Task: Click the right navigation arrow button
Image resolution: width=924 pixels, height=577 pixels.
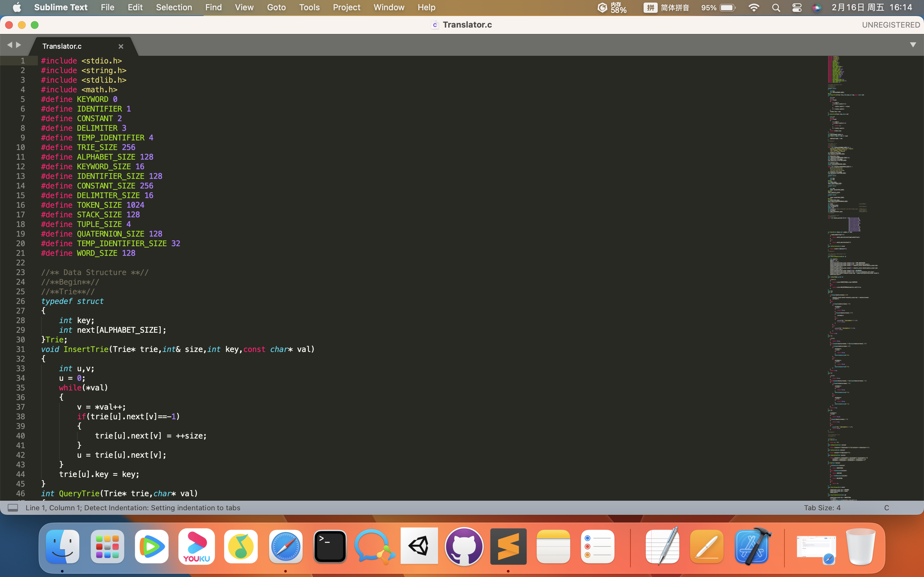Action: [x=18, y=46]
